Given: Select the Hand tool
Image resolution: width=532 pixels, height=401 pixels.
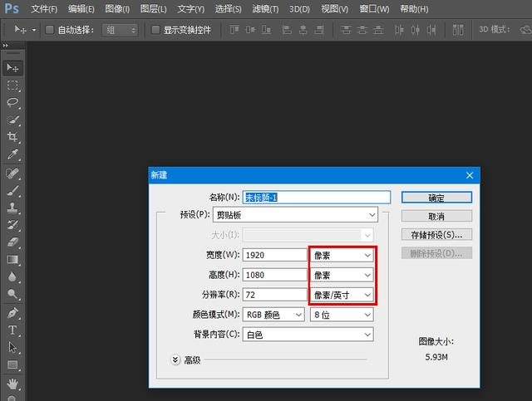Looking at the screenshot, I should [x=12, y=384].
